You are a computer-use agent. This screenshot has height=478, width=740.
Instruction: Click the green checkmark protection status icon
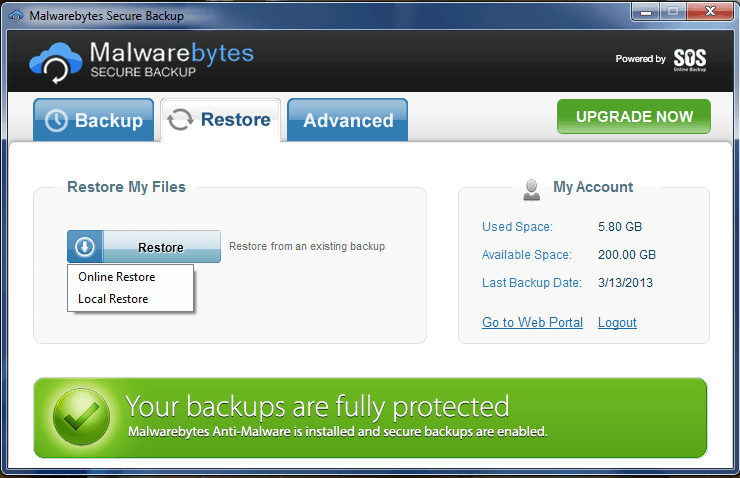[82, 417]
